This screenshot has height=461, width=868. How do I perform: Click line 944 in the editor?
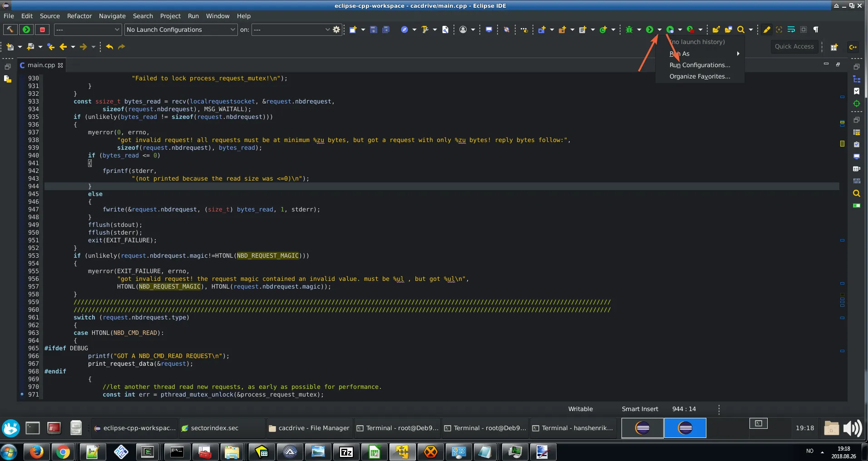pyautogui.click(x=441, y=186)
